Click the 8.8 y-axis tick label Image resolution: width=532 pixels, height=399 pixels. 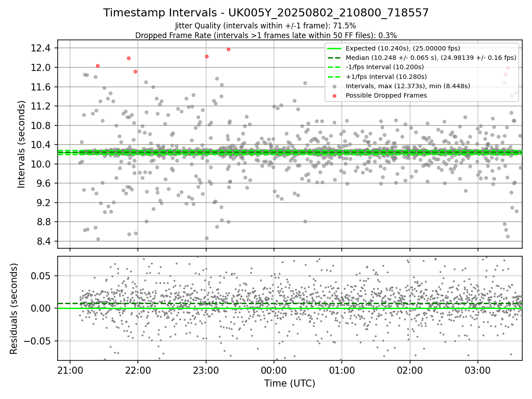43,222
